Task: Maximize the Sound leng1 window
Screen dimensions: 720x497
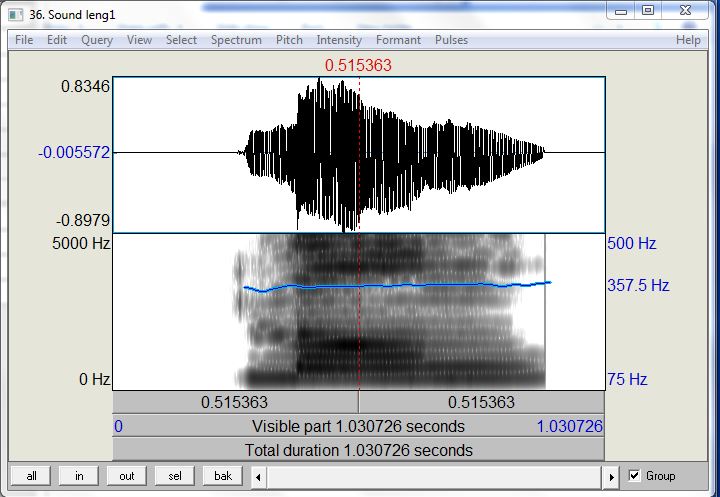Action: tap(648, 11)
